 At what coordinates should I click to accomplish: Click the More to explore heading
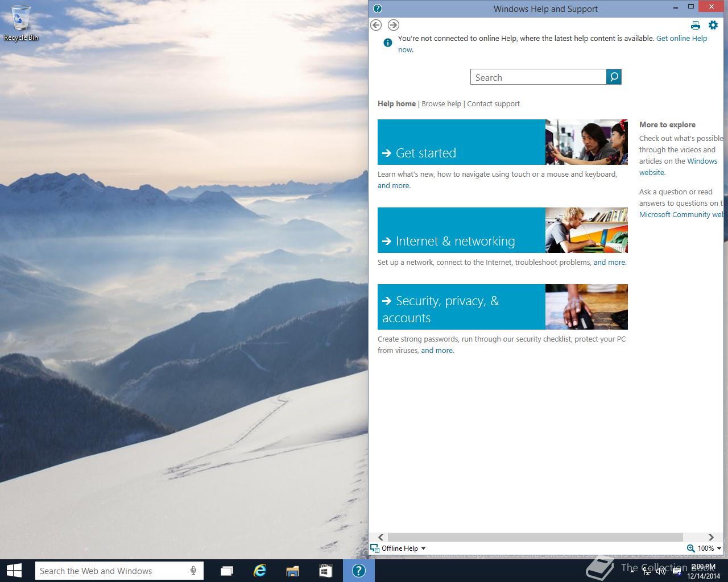(x=667, y=124)
